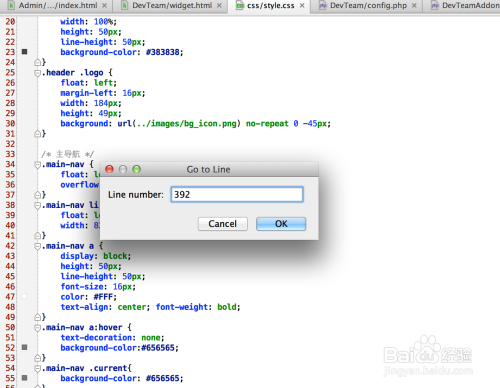Collapse the .main-nav .current rule on line 54
The width and height of the screenshot is (500, 388).
pos(38,368)
